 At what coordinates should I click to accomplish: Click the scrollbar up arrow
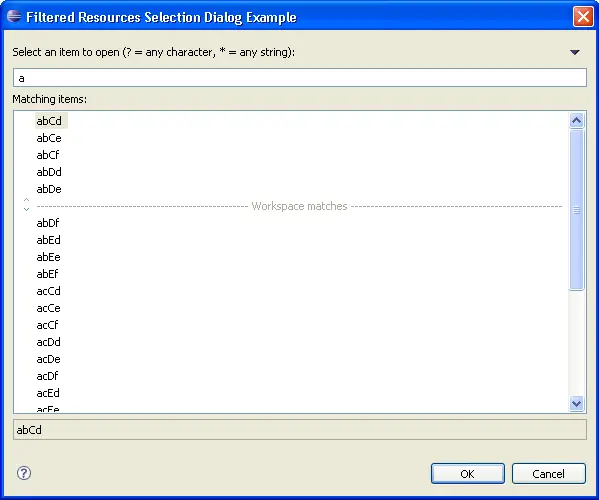click(x=576, y=121)
